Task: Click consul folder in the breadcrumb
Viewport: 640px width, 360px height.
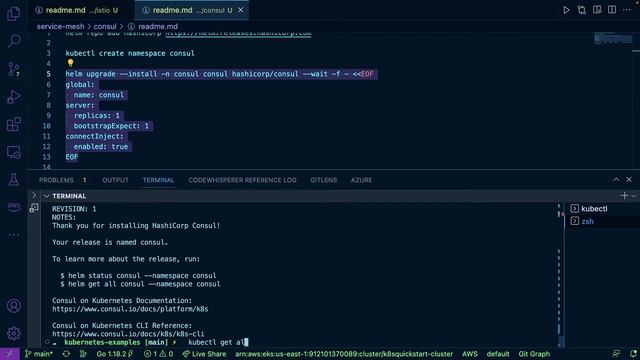Action: click(x=105, y=27)
